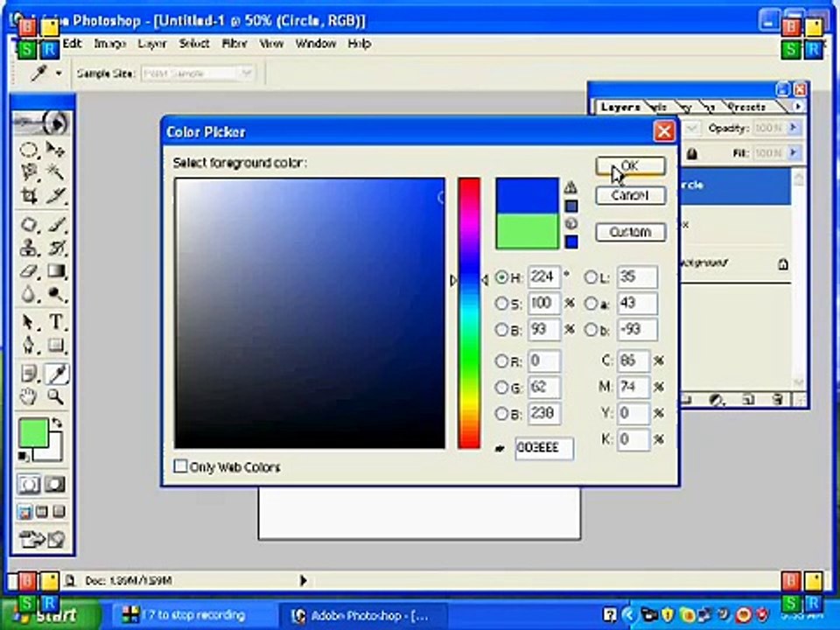Image resolution: width=840 pixels, height=630 pixels.
Task: Select the Eyedropper tool in the toolbox
Action: point(56,374)
